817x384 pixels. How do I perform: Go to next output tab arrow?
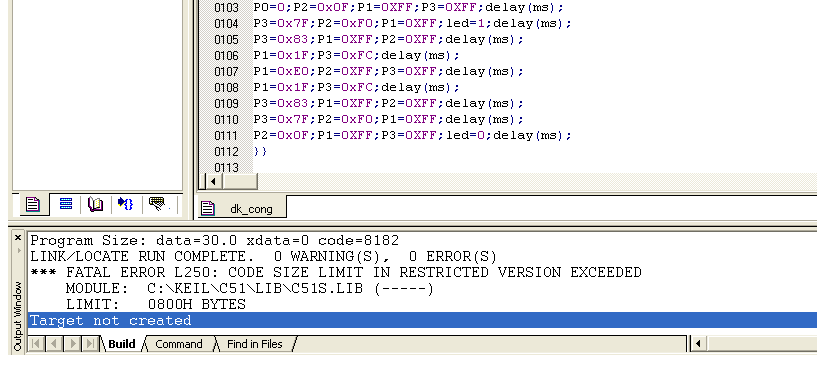pos(73,344)
